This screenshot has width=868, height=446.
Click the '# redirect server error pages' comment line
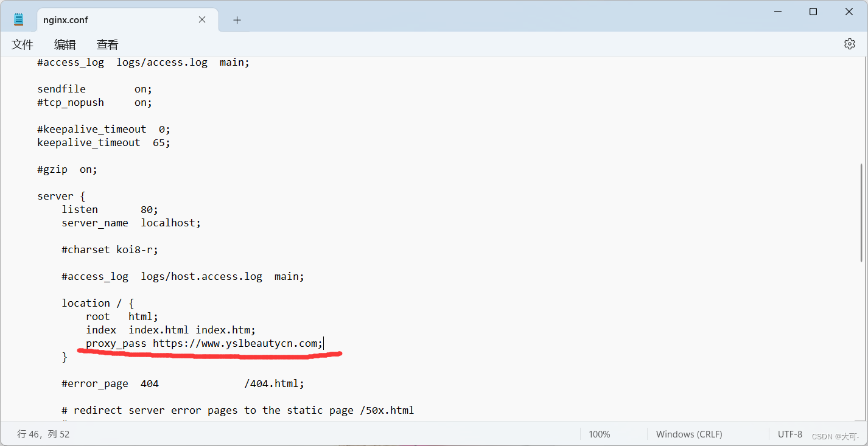(x=238, y=410)
